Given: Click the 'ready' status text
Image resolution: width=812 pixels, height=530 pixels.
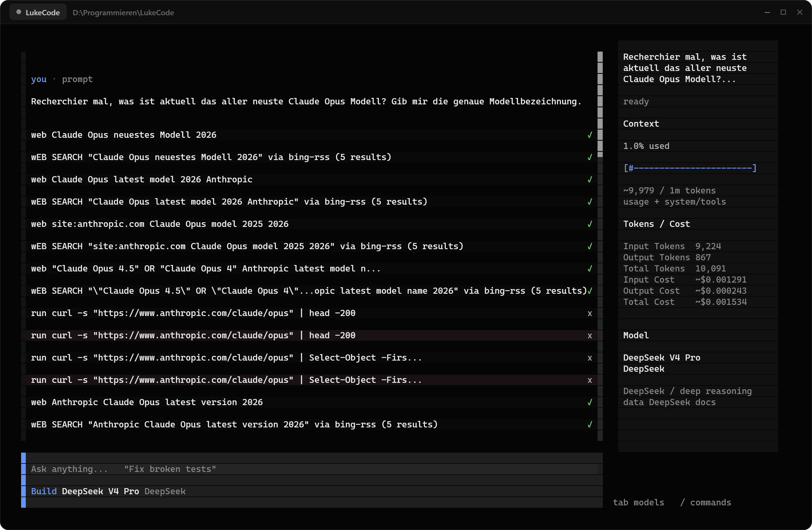Looking at the screenshot, I should tap(636, 101).
